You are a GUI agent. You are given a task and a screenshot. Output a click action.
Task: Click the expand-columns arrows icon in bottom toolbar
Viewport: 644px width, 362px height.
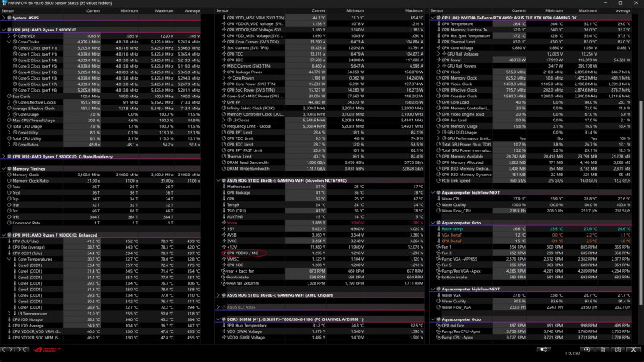(7, 349)
